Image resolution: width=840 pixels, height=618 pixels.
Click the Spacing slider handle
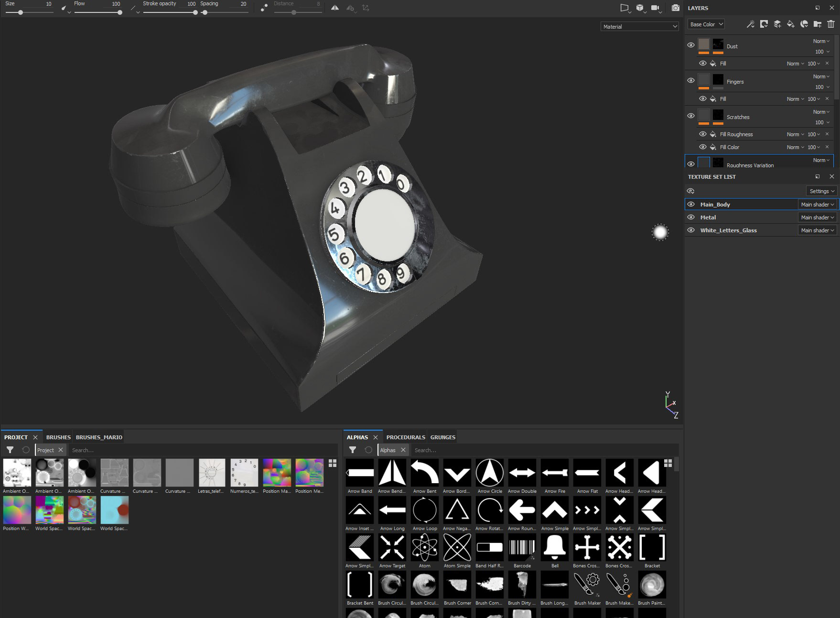[205, 12]
